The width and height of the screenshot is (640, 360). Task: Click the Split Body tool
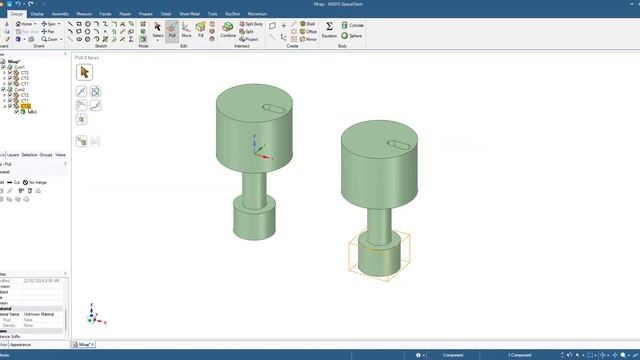tap(251, 24)
